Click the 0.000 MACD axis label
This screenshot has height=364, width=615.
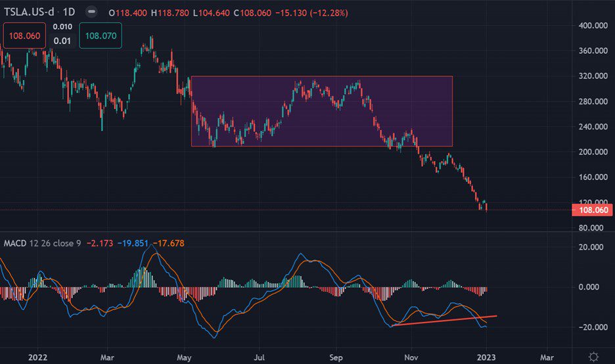[589, 287]
